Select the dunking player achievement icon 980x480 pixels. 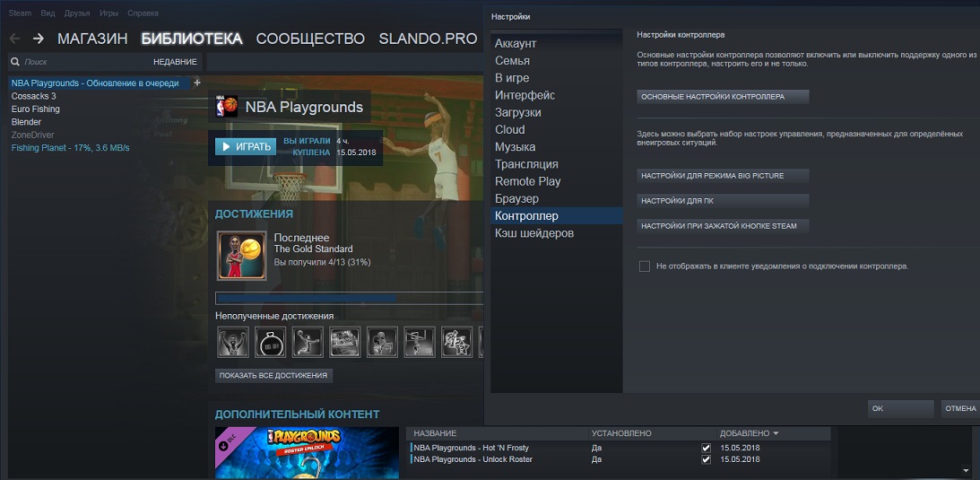[308, 342]
